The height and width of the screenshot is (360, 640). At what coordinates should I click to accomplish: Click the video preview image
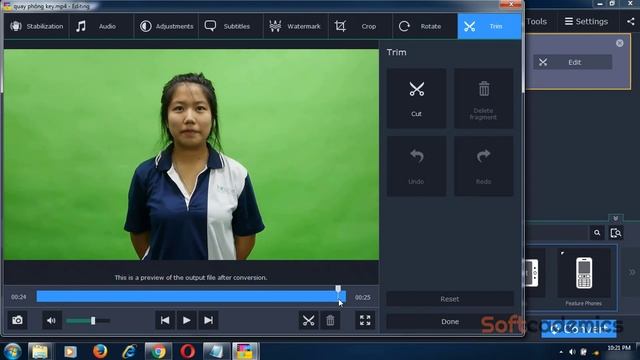[x=191, y=155]
